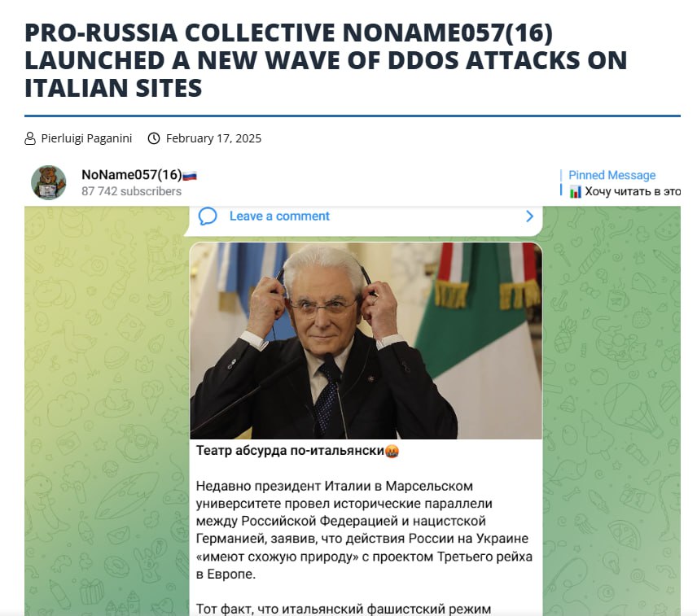Click the pinned message Russian text preview
This screenshot has height=616, width=697.
632,192
